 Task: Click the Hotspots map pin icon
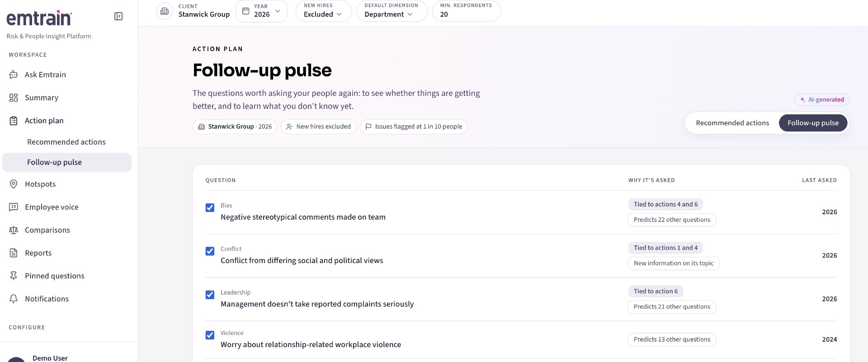pos(14,184)
